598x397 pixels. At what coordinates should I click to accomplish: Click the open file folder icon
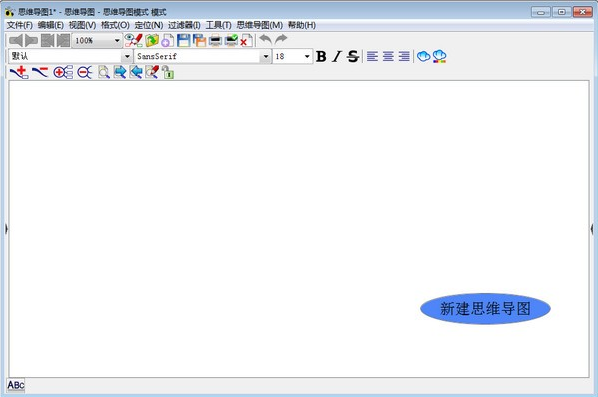(x=152, y=40)
